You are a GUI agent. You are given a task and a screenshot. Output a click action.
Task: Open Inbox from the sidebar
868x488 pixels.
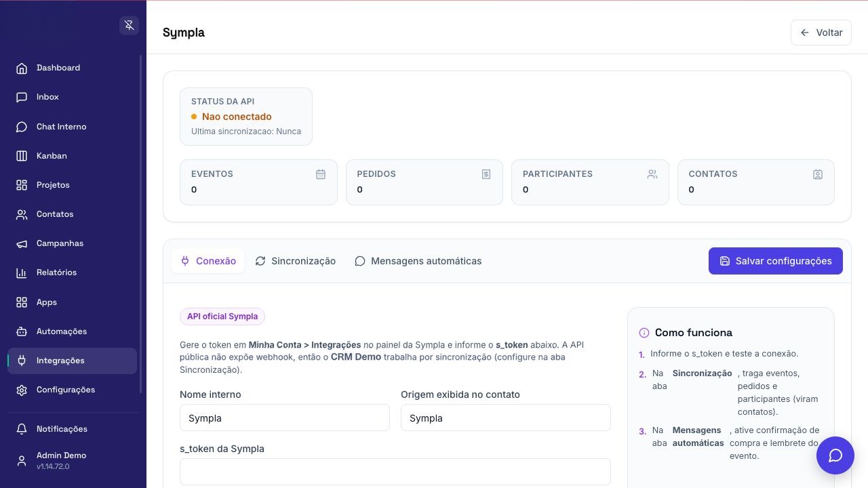click(x=72, y=97)
